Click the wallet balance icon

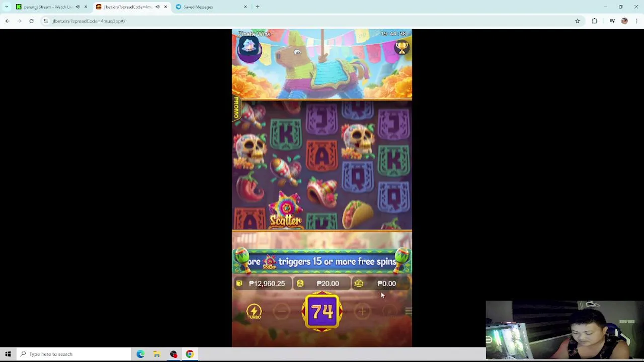(239, 284)
